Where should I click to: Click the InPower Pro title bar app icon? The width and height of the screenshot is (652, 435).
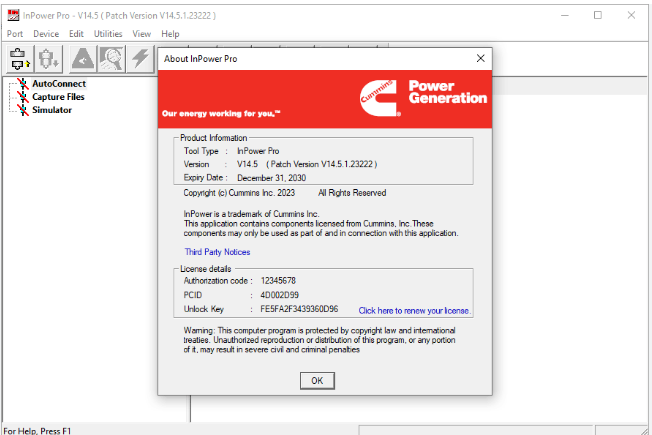click(12, 16)
